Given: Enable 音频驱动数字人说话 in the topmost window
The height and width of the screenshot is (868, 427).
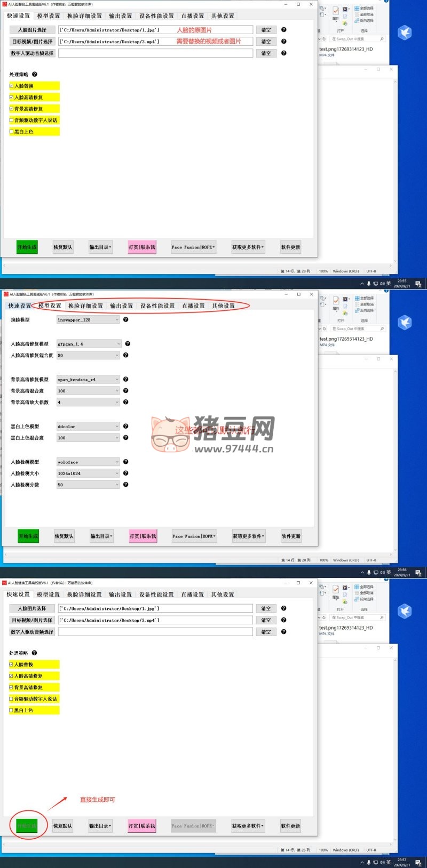Looking at the screenshot, I should click(x=12, y=120).
